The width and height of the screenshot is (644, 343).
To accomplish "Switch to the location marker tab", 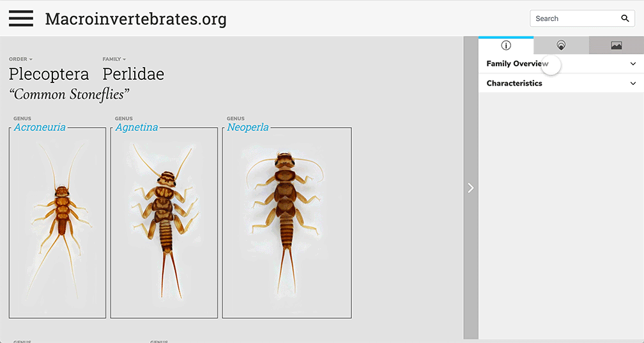I will click(561, 45).
